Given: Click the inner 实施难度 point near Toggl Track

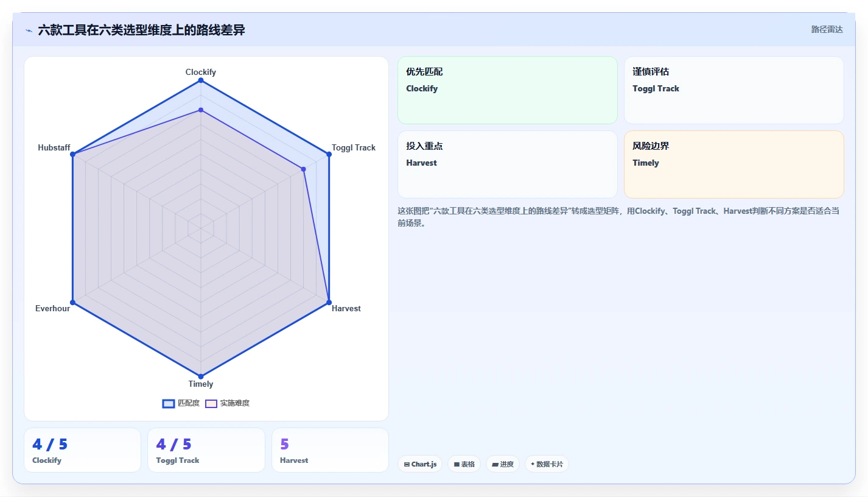Looking at the screenshot, I should point(303,169).
